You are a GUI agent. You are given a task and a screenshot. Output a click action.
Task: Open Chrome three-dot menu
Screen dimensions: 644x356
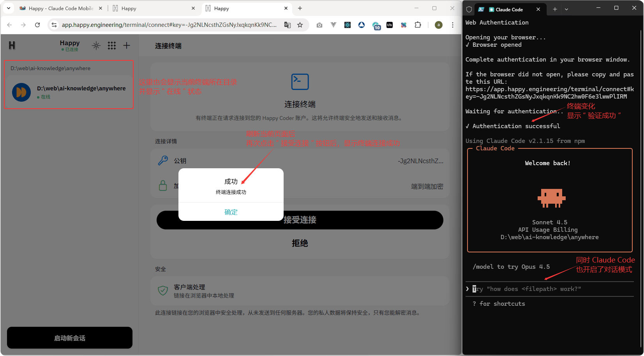point(453,25)
